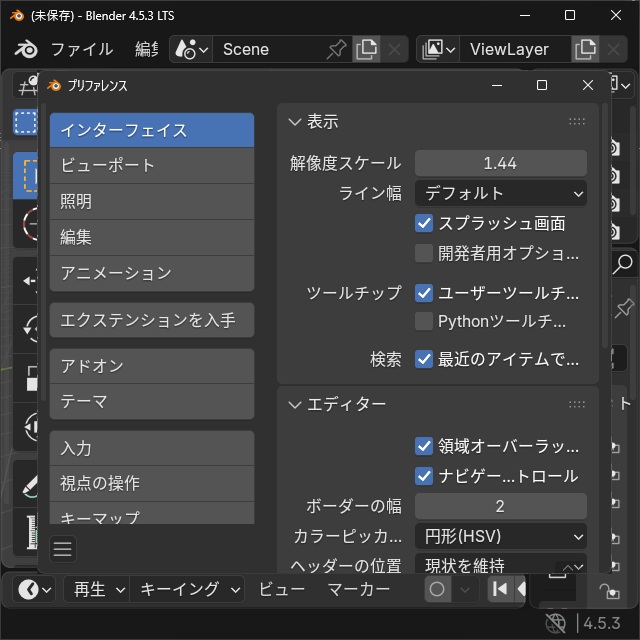Collapse the エディター panel

tap(295, 404)
